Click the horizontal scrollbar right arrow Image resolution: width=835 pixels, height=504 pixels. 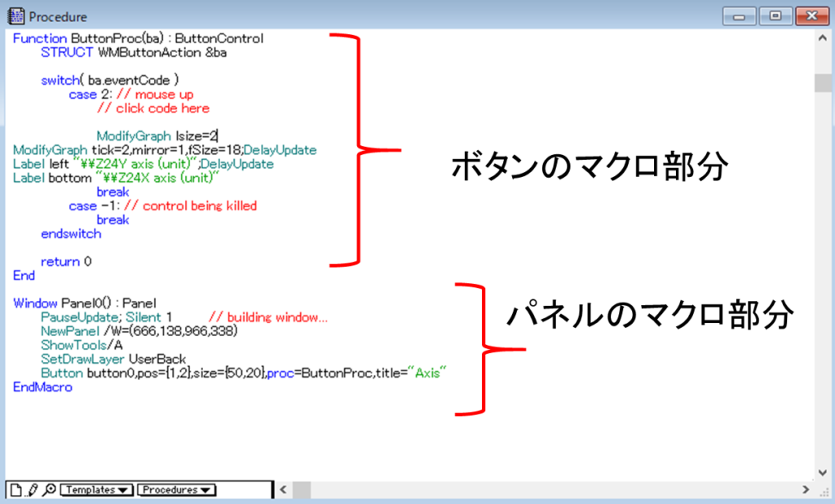pos(806,489)
